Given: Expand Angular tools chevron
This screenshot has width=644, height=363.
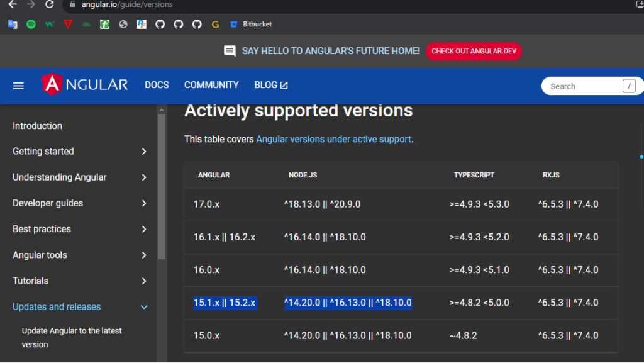Looking at the screenshot, I should (144, 255).
